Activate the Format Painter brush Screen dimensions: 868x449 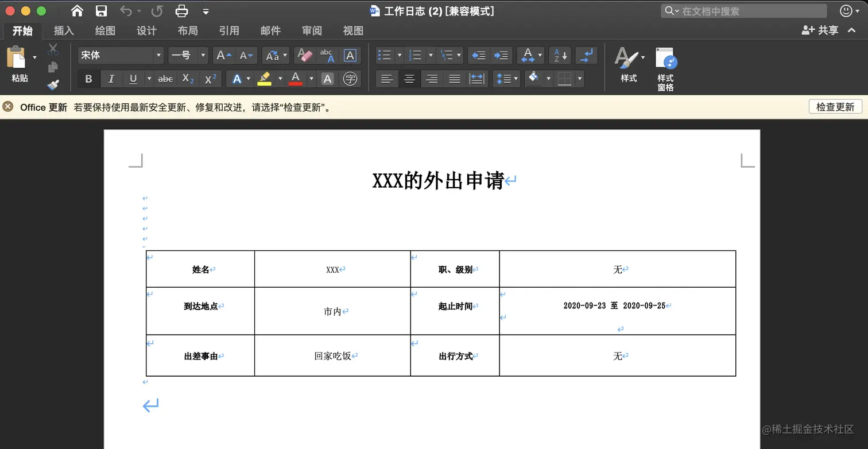pos(53,84)
